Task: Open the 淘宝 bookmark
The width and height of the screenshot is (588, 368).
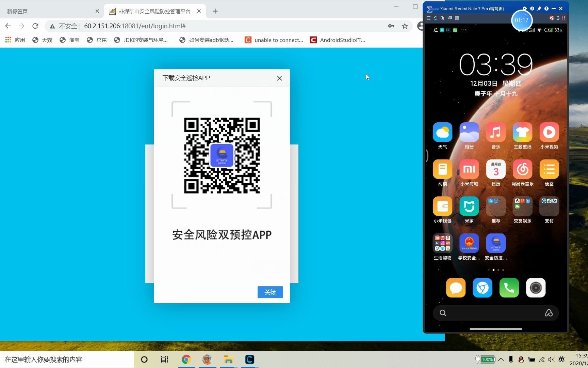Action: (x=69, y=40)
